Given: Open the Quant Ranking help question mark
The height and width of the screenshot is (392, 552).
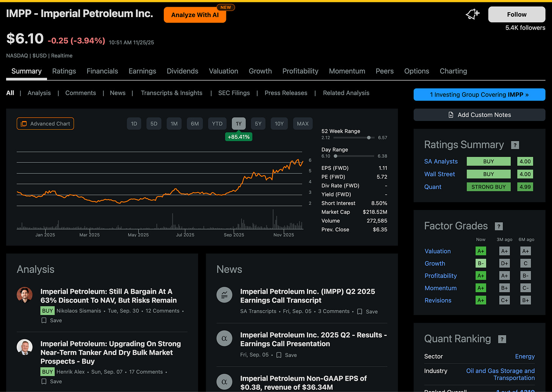Looking at the screenshot, I should (x=502, y=339).
